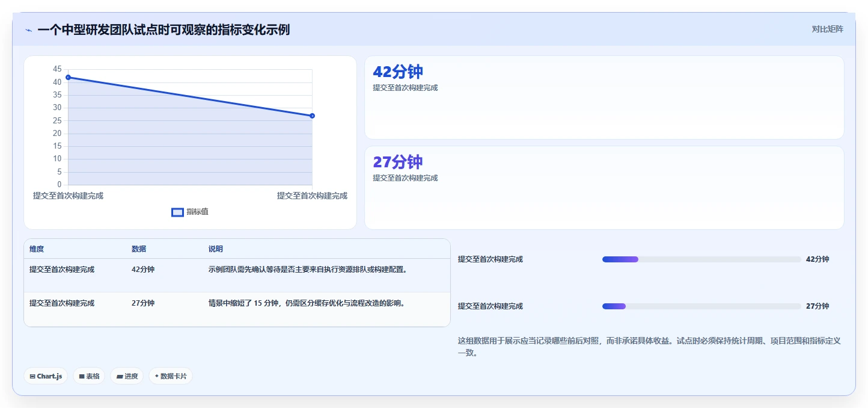The width and height of the screenshot is (868, 408).
Task: Click the y-axis label 0 on the chart
Action: coord(60,184)
